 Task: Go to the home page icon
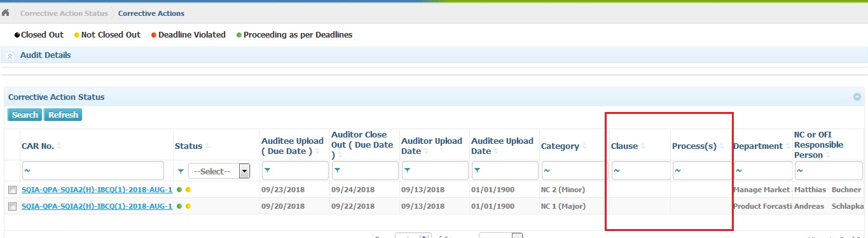click(x=5, y=13)
